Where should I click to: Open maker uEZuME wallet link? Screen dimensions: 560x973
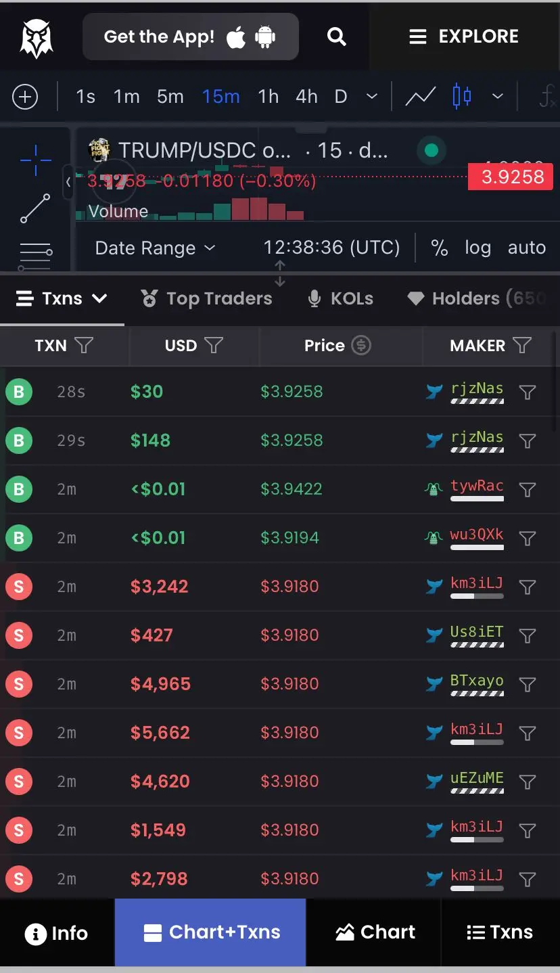[x=477, y=778]
